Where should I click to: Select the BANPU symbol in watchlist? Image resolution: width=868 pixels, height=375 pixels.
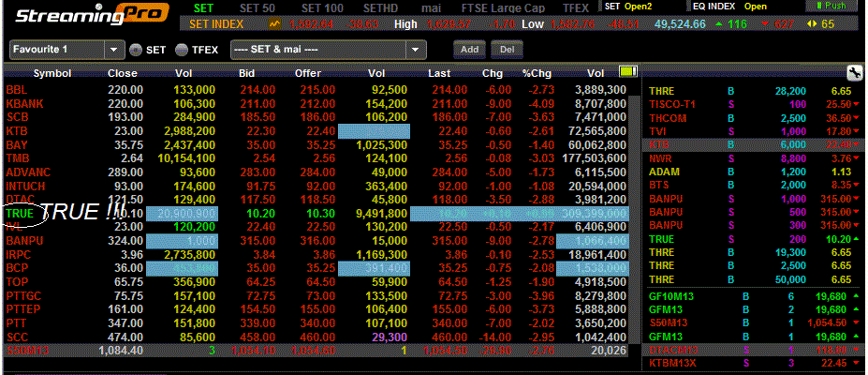(24, 240)
